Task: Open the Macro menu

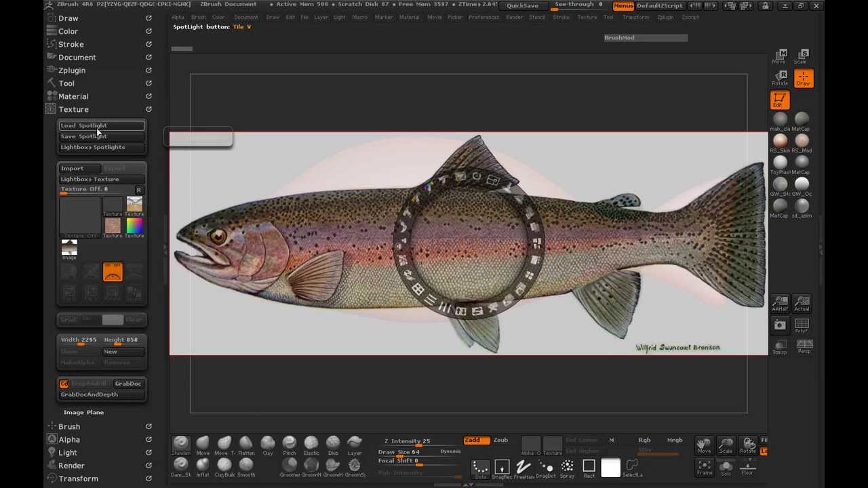Action: tap(359, 17)
